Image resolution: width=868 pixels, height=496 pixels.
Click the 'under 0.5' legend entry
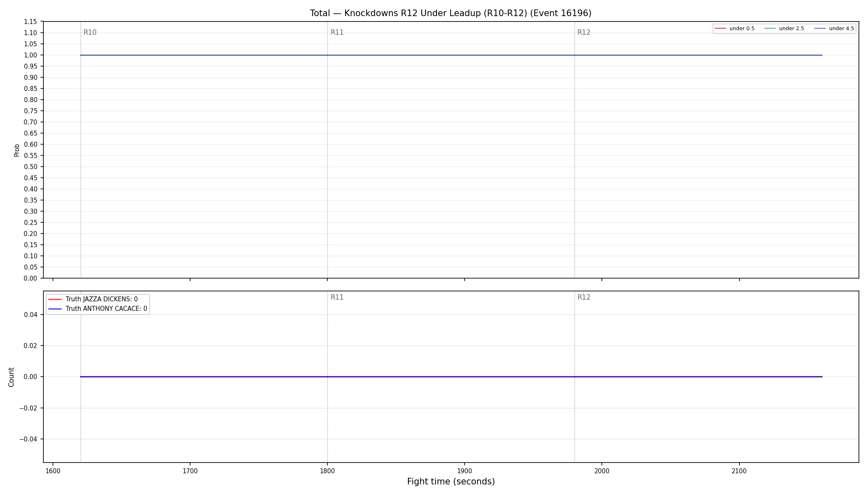[734, 29]
